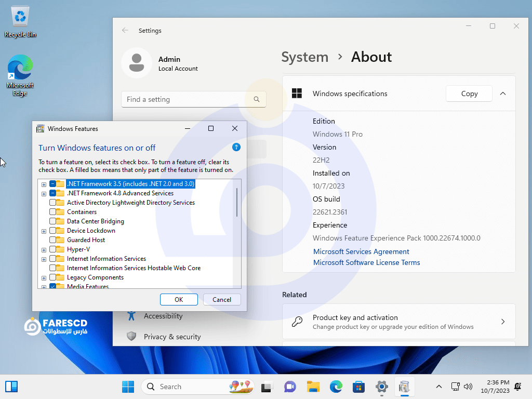Click OK in the Windows Features dialog

pos(179,300)
